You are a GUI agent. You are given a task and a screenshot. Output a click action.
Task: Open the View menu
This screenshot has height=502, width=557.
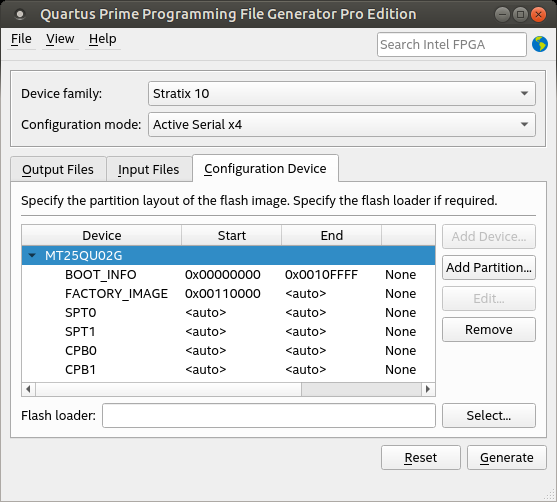pos(60,39)
